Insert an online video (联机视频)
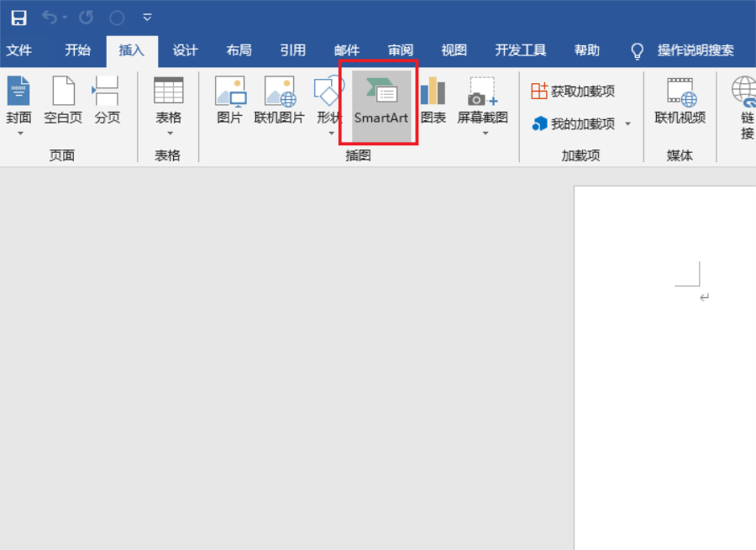Image resolution: width=756 pixels, height=550 pixels. point(680,102)
